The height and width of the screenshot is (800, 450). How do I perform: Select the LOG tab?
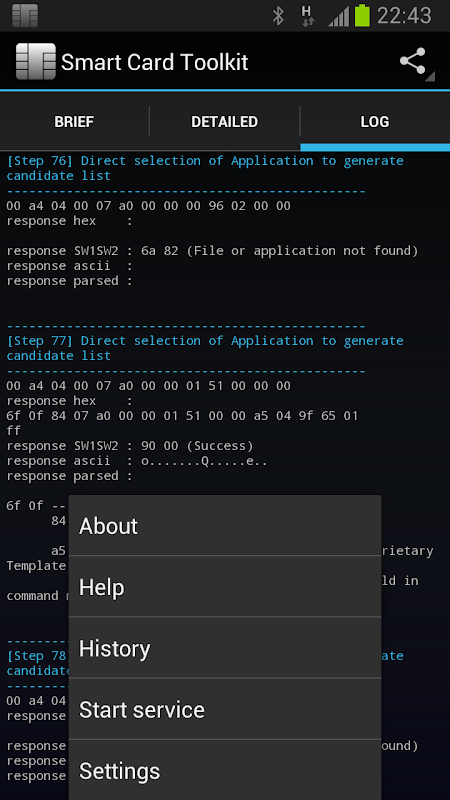pyautogui.click(x=375, y=122)
